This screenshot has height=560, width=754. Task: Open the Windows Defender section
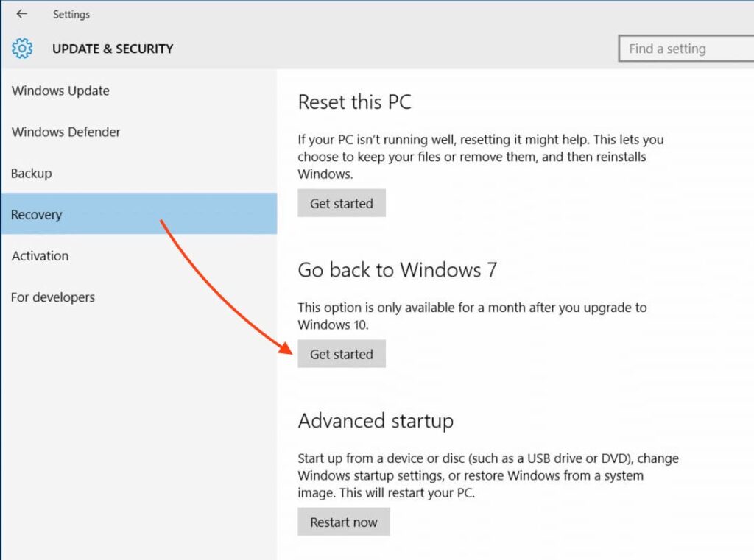(139, 132)
